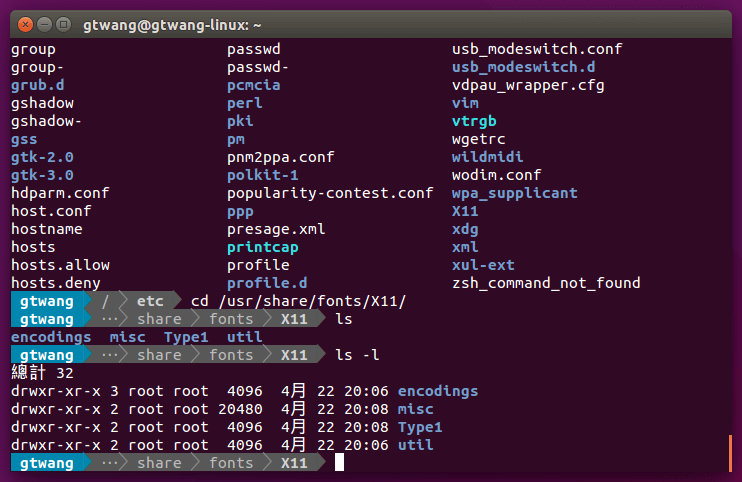Image resolution: width=742 pixels, height=482 pixels.
Task: Click the hosts.deny file name
Action: click(x=56, y=283)
